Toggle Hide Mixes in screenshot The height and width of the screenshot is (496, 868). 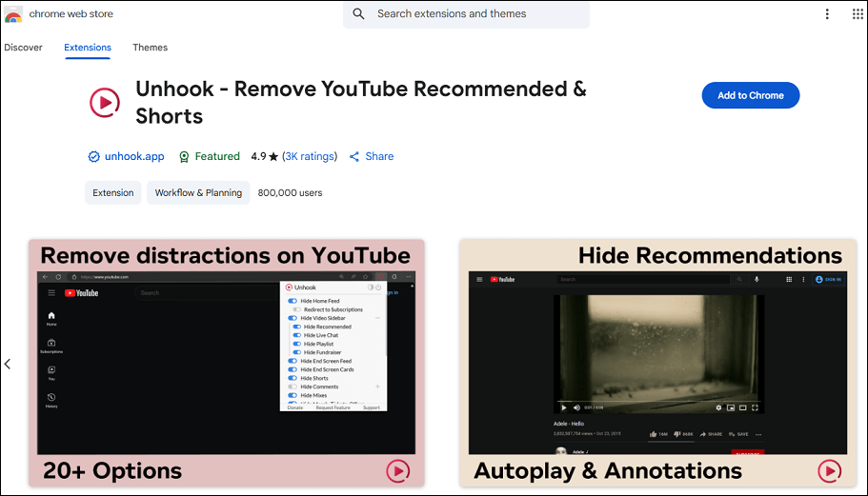pos(293,395)
